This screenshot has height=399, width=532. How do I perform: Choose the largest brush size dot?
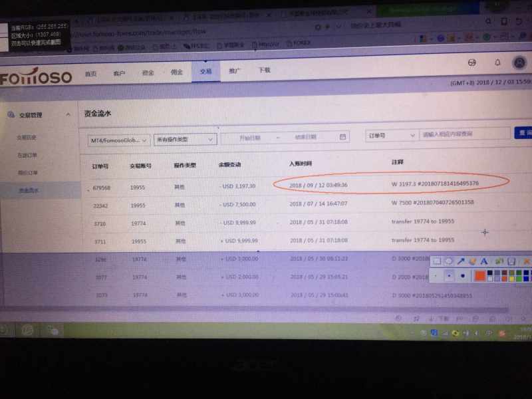(x=463, y=275)
